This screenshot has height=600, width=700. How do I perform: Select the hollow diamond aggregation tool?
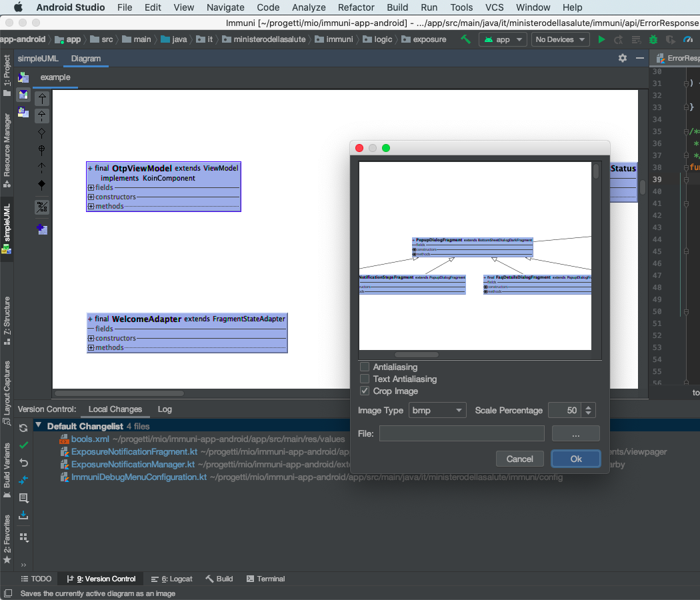[x=42, y=133]
